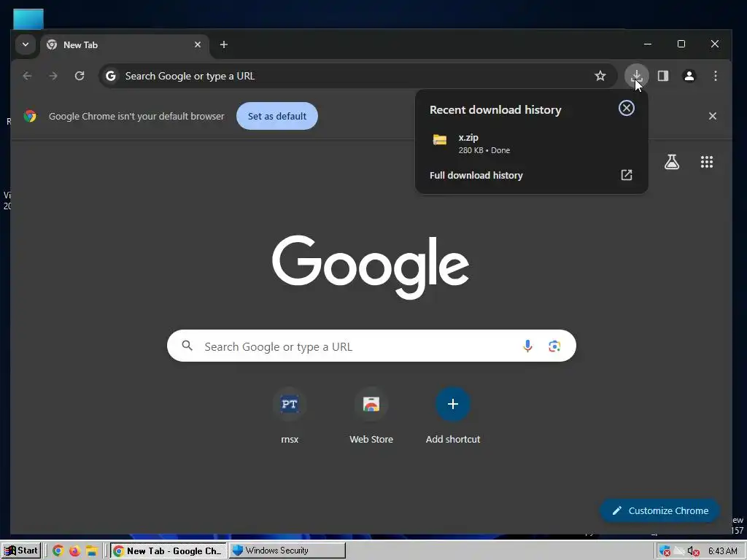Screen dimensions: 747x560
Task: Open File Explorer from quick launch bar
Action: (x=91, y=551)
